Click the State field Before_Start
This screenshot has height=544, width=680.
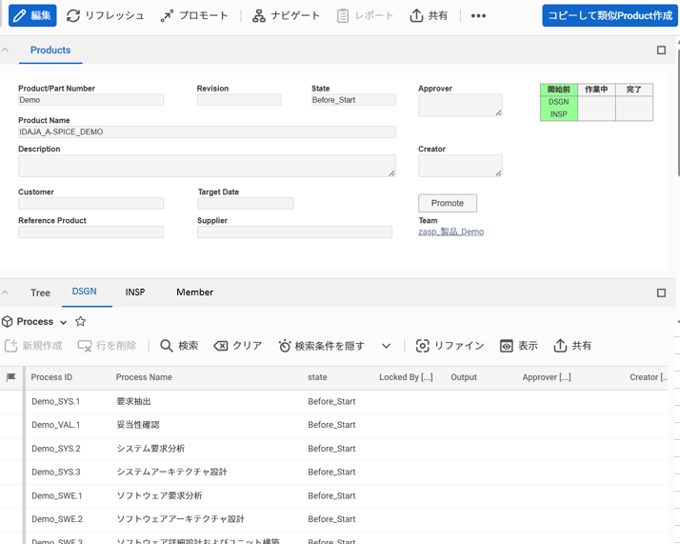[x=353, y=100]
